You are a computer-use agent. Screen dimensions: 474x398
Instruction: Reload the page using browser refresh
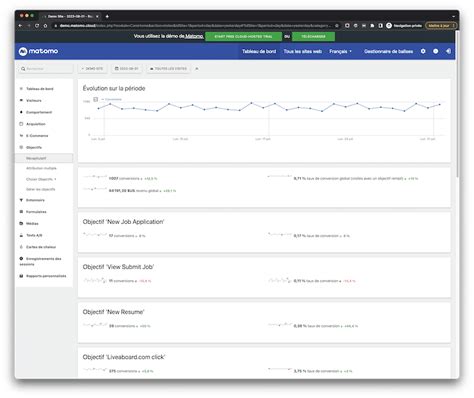tap(37, 26)
